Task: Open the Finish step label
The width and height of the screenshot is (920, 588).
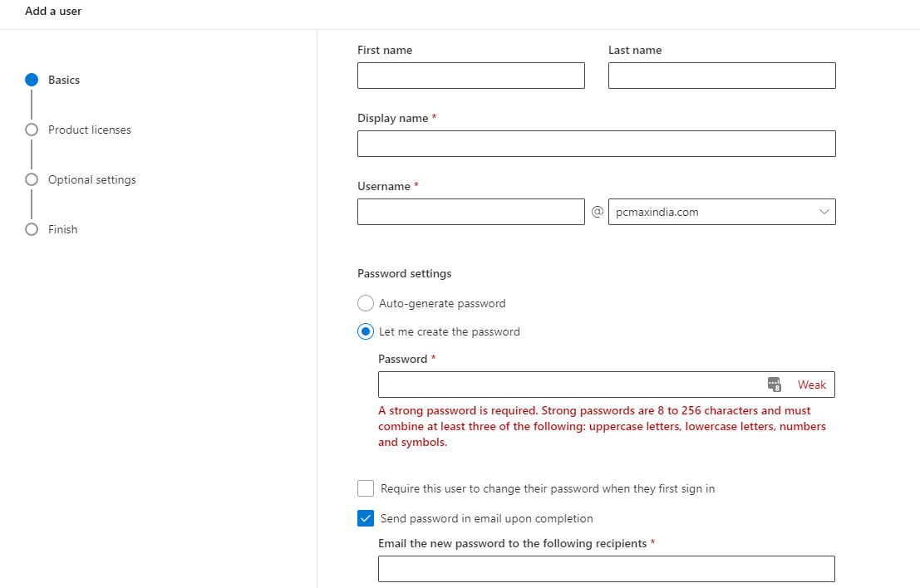Action: [x=62, y=229]
